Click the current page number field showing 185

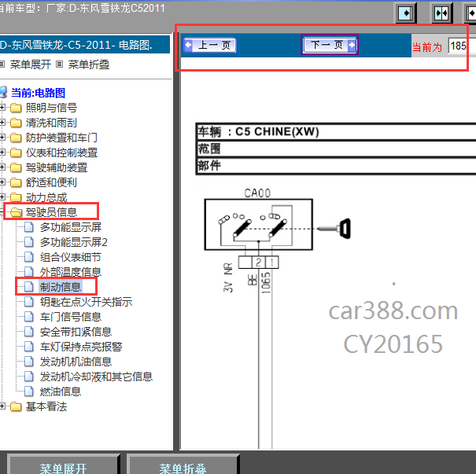(x=461, y=46)
